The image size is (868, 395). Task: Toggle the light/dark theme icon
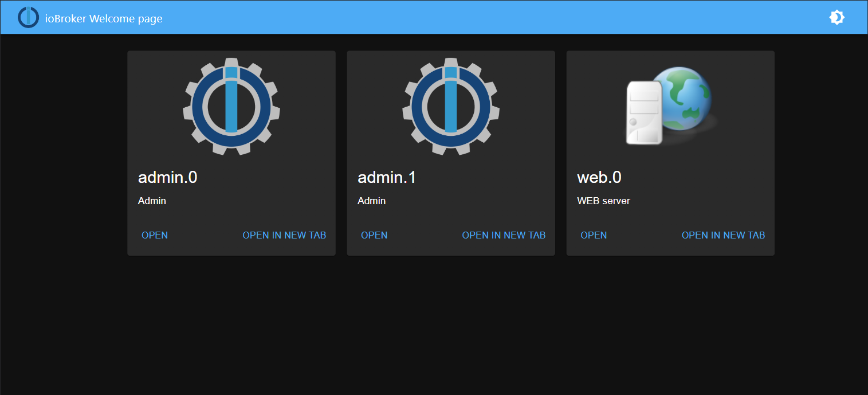pos(836,18)
